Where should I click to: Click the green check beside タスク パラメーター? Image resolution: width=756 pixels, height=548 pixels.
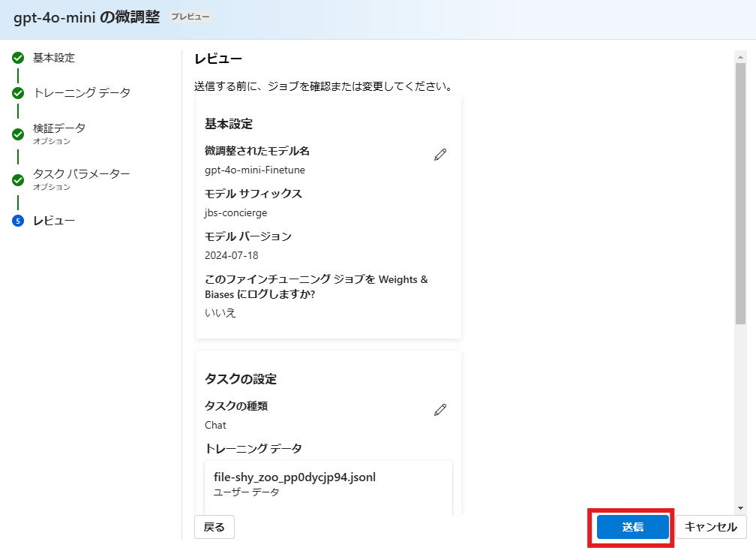pos(18,180)
